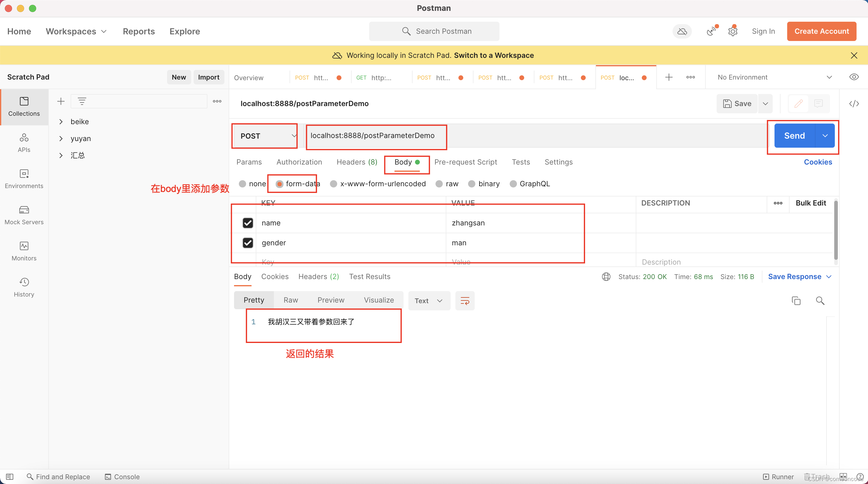868x484 pixels.
Task: Switch to the Tests tab
Action: coord(521,162)
